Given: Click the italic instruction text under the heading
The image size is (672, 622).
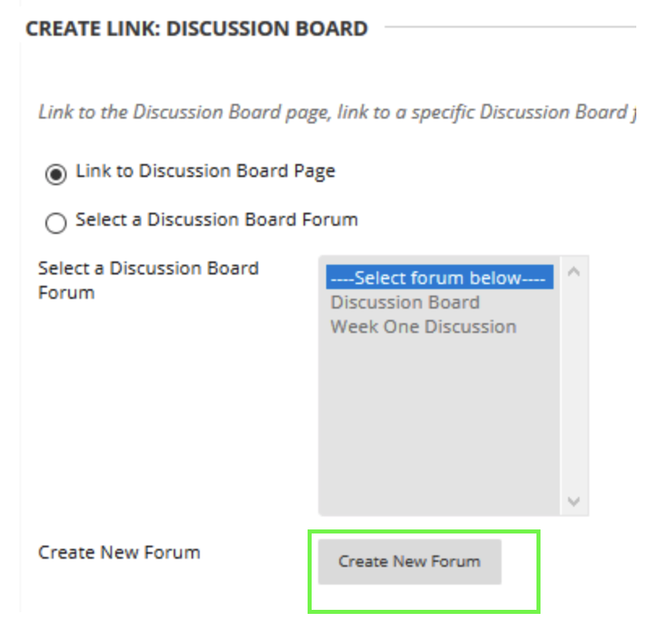Looking at the screenshot, I should click(x=333, y=113).
